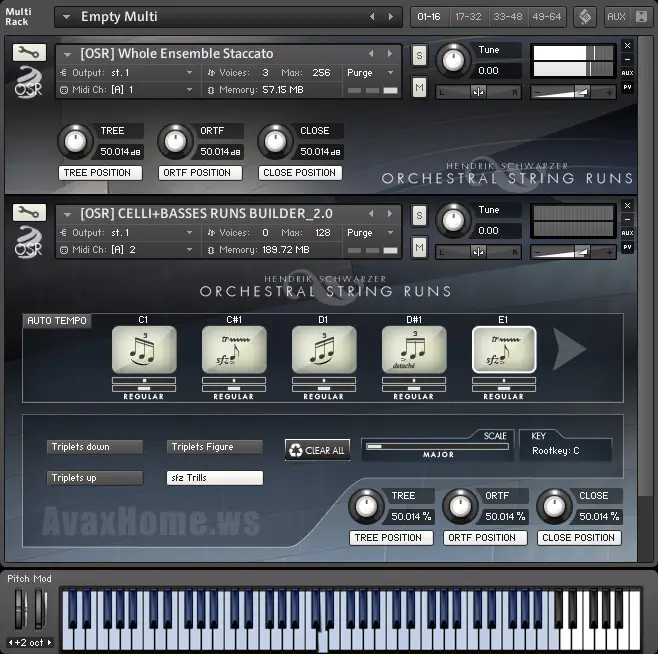Choose the Triplets Figure category
The height and width of the screenshot is (654, 658).
215,447
